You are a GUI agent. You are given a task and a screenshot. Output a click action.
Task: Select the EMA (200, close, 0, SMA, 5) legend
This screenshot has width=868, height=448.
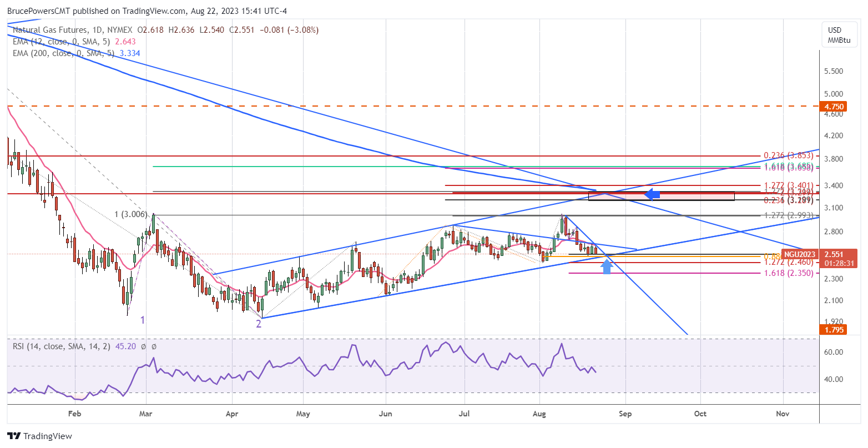[63, 53]
